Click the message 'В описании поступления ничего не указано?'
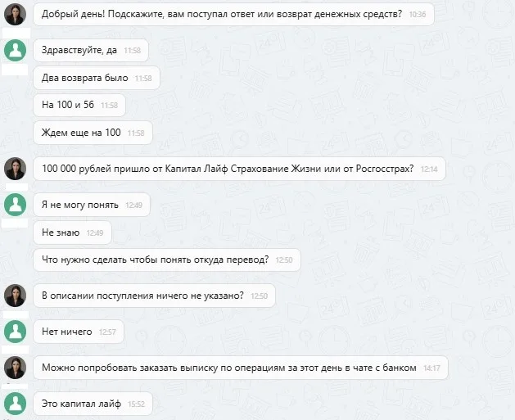515x420 pixels. tap(155, 296)
